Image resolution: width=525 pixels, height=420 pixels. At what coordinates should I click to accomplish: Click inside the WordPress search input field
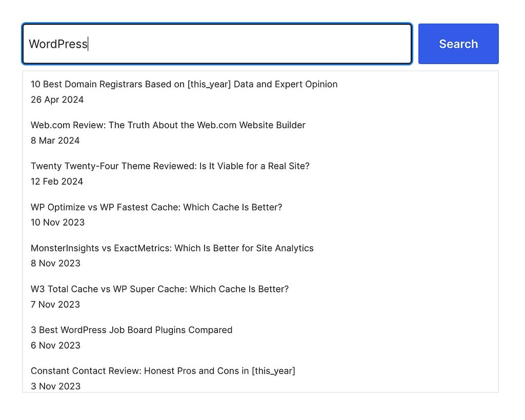205,44
